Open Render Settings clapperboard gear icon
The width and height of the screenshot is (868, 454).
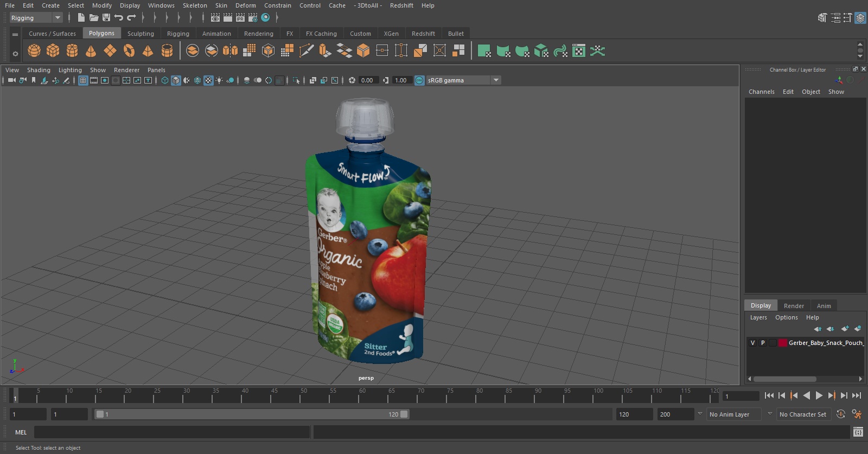253,17
